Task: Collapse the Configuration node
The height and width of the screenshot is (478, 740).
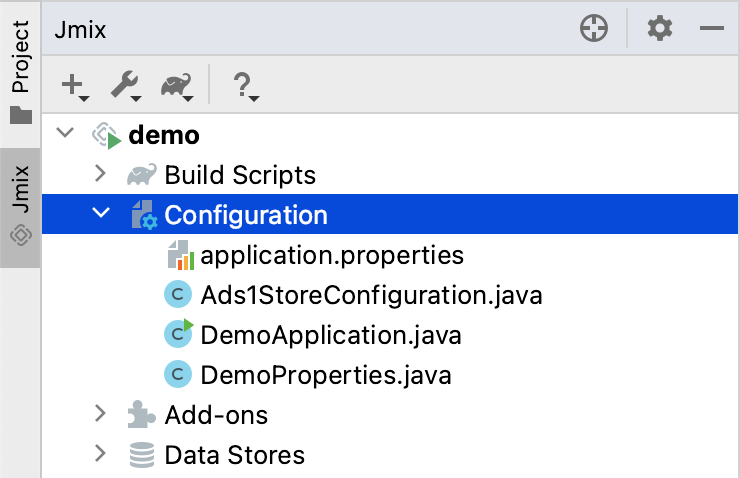Action: point(101,213)
